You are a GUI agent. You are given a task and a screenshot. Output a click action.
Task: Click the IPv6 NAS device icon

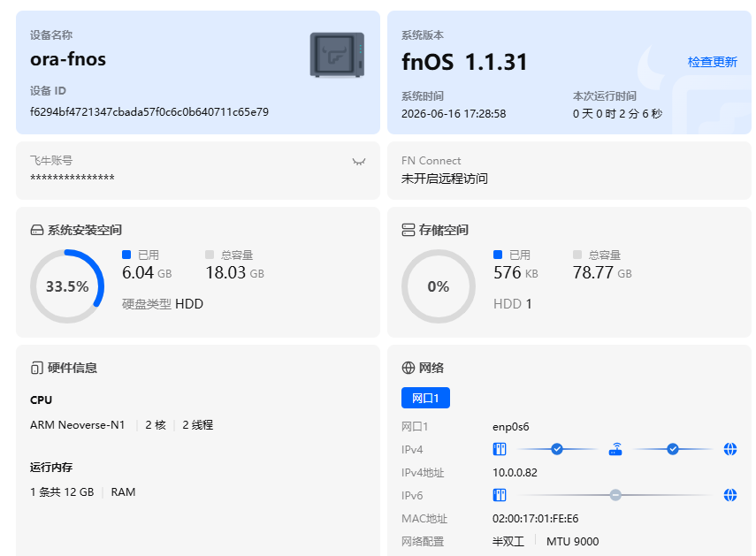(x=500, y=495)
